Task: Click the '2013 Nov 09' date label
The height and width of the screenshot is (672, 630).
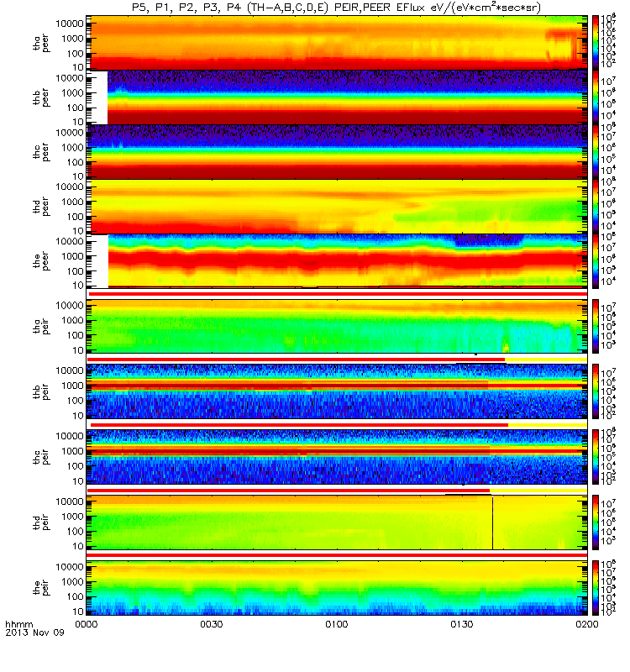Action: [34, 633]
